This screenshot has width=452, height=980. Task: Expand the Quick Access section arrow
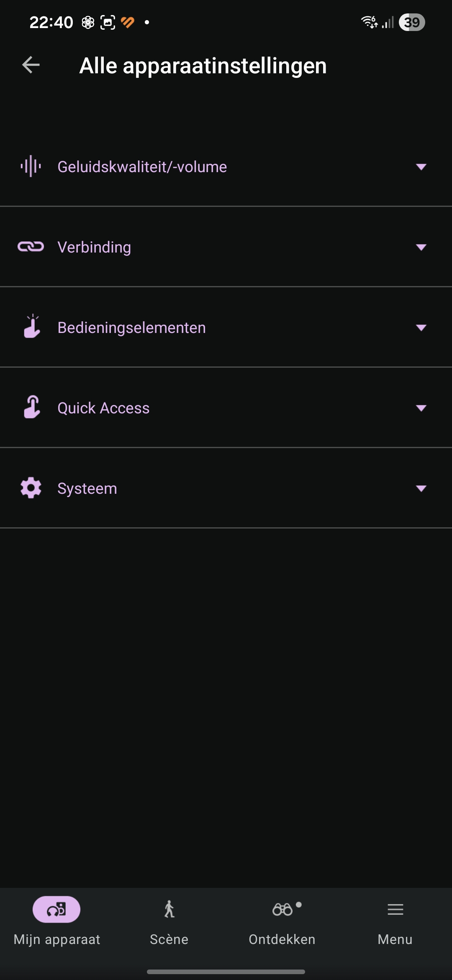pyautogui.click(x=421, y=408)
